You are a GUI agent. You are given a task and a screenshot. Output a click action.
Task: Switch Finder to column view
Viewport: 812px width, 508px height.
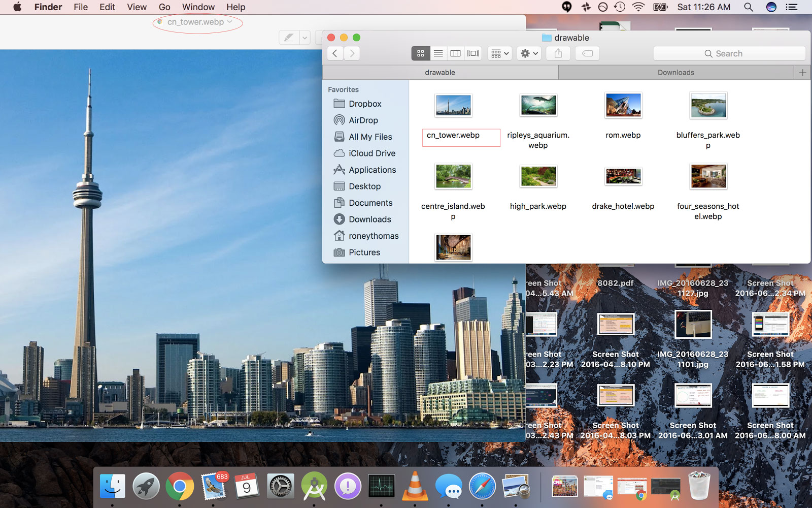click(456, 53)
